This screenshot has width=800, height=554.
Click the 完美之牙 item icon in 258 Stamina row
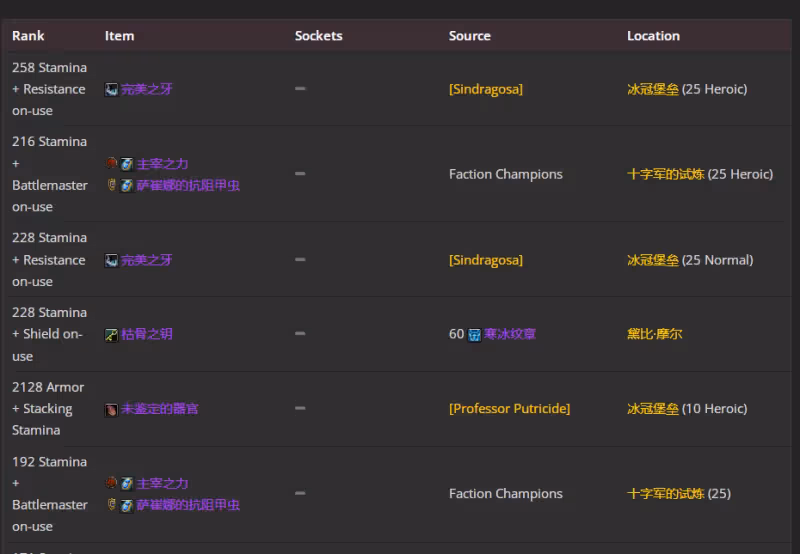coord(111,90)
